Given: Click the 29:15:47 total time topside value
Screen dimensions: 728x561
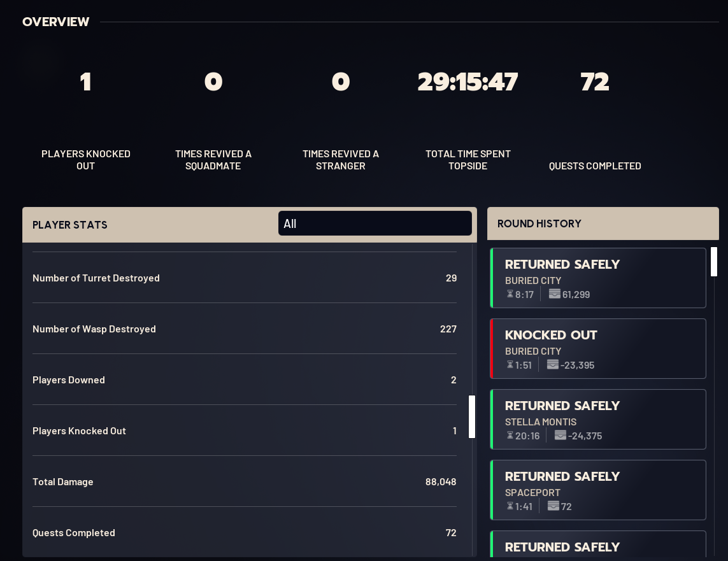Looking at the screenshot, I should [x=467, y=82].
